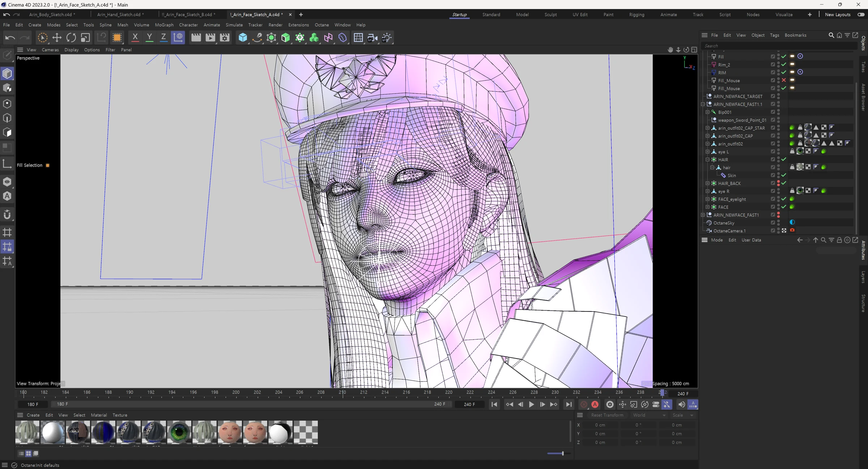
Task: Toggle the Z axis lock
Action: click(x=163, y=38)
